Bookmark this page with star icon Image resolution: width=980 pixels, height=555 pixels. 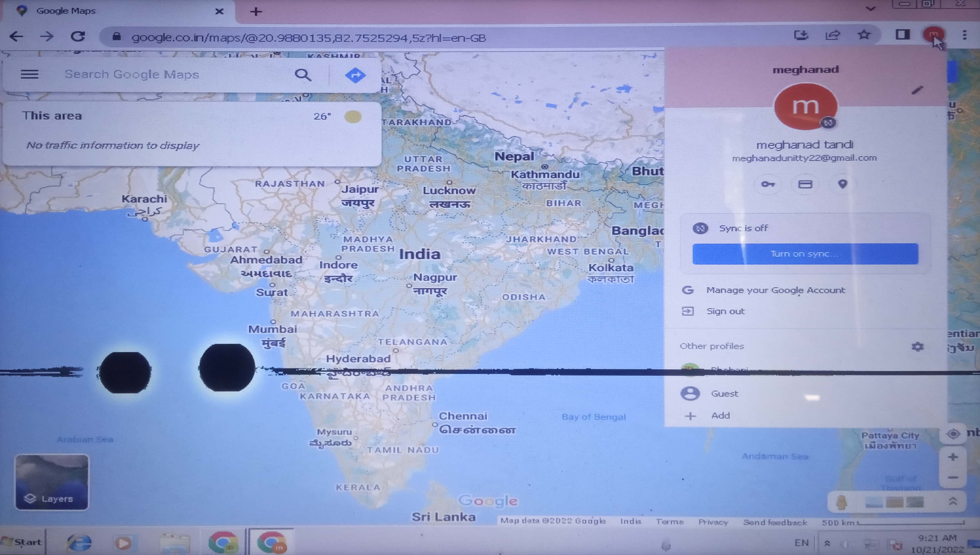coord(864,35)
